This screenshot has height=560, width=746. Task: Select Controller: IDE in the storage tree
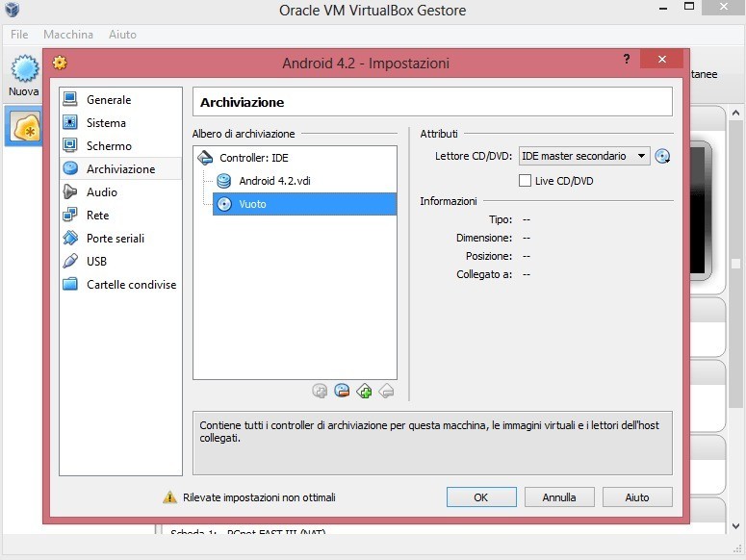click(x=253, y=158)
